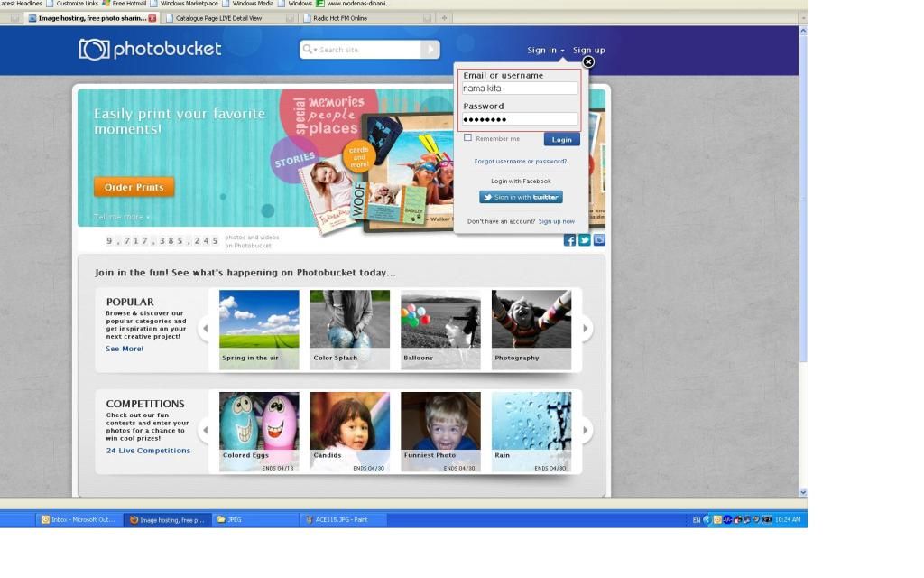
Task: Open the search magnifier options
Action: [x=309, y=50]
